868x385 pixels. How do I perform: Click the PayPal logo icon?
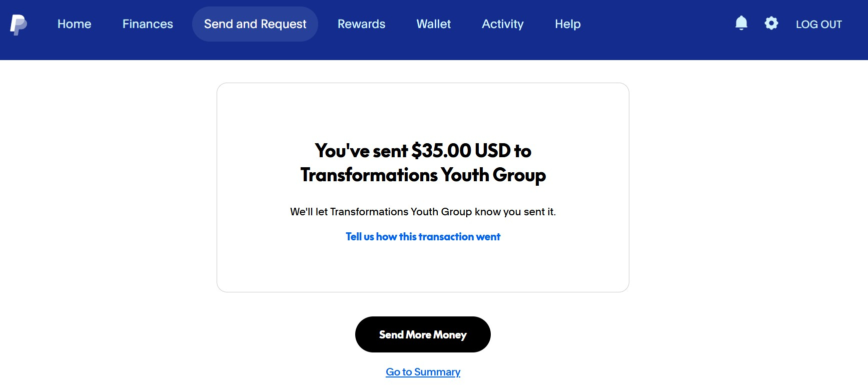tap(19, 25)
